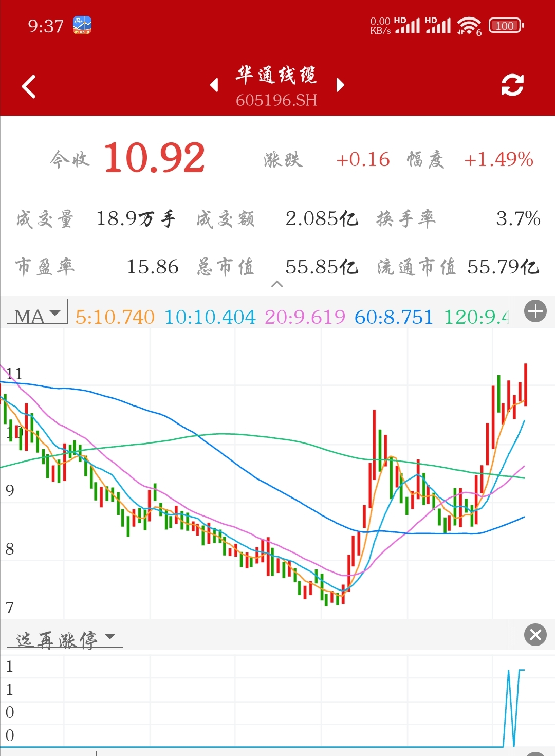Screen dimensions: 555x756
Task: Tap the stock name 华通线缆 title
Action: [276, 76]
